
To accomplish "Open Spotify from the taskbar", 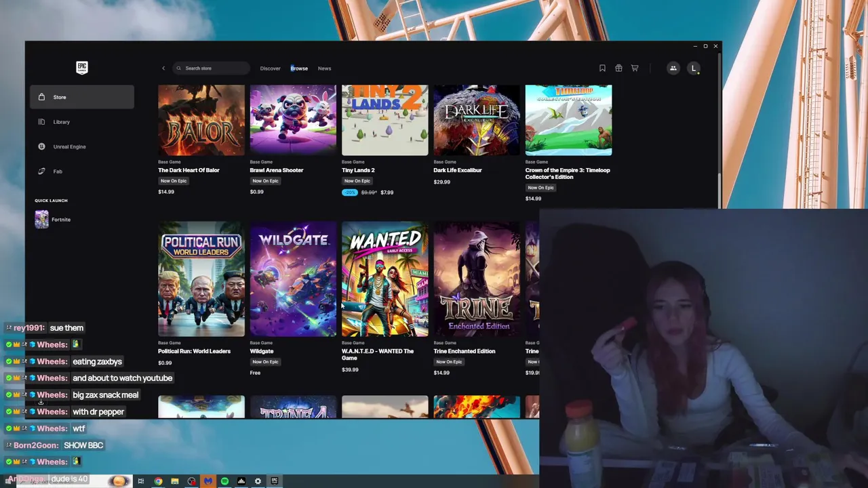I will pyautogui.click(x=224, y=481).
